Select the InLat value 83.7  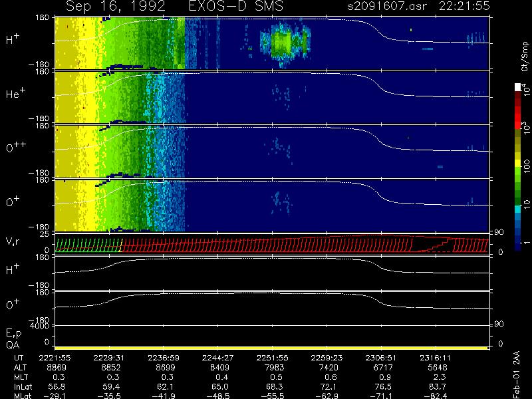[437, 387]
